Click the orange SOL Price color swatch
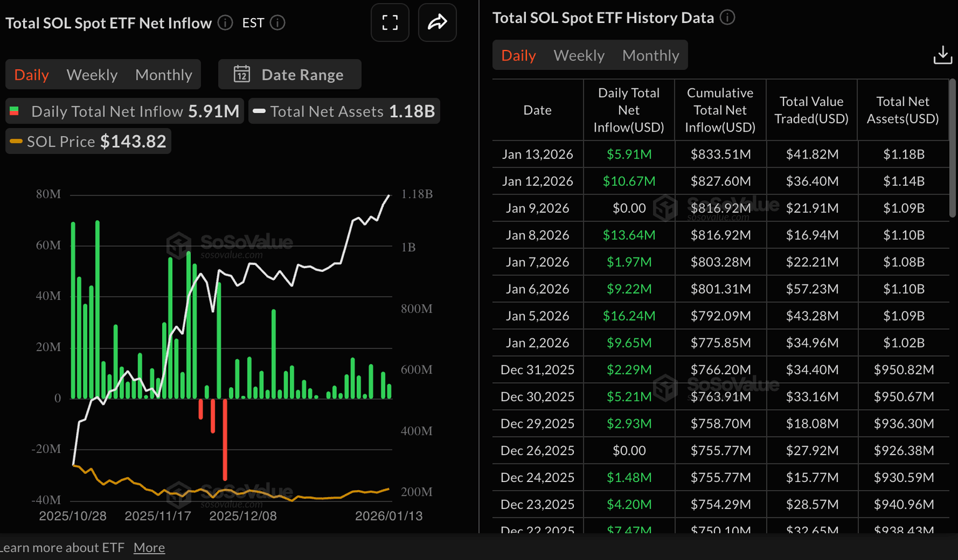 coord(16,142)
